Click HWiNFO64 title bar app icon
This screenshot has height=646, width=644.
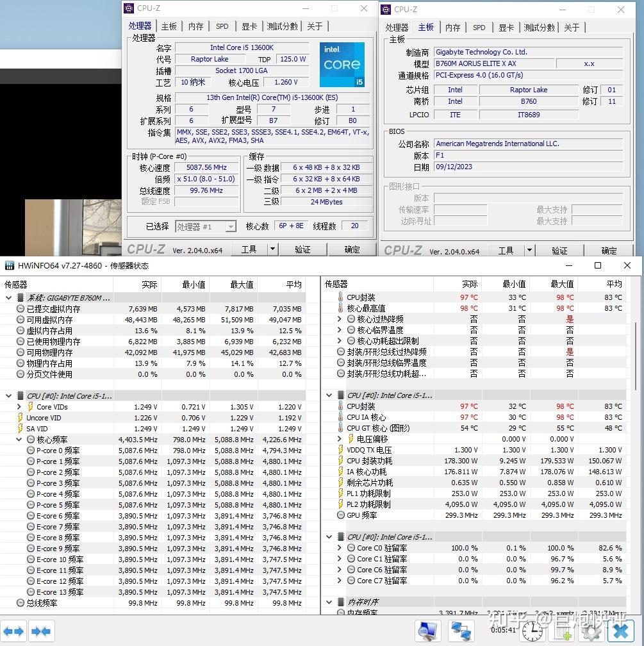tap(9, 266)
